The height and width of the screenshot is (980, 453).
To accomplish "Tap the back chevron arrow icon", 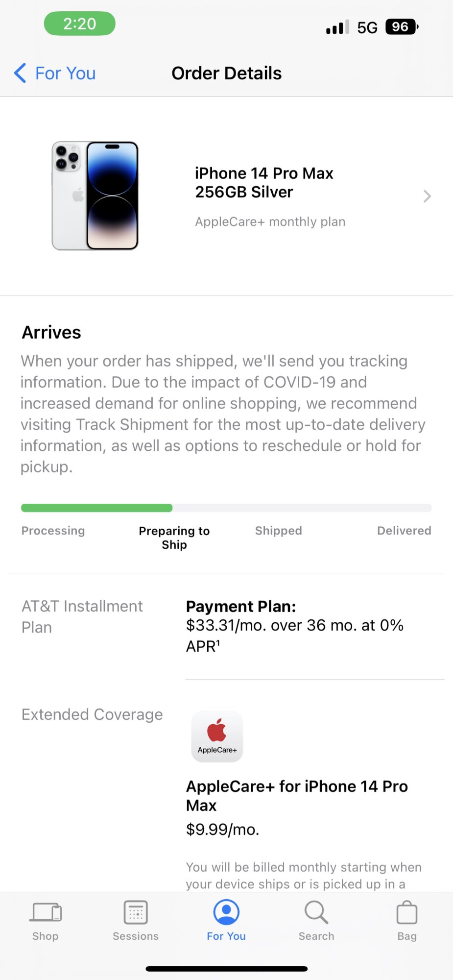I will click(20, 73).
